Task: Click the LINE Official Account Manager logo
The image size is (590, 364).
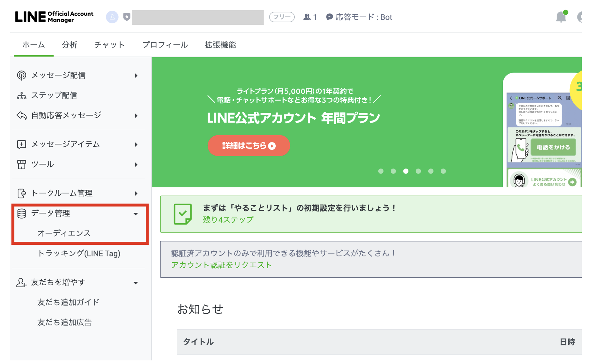Action: (54, 17)
